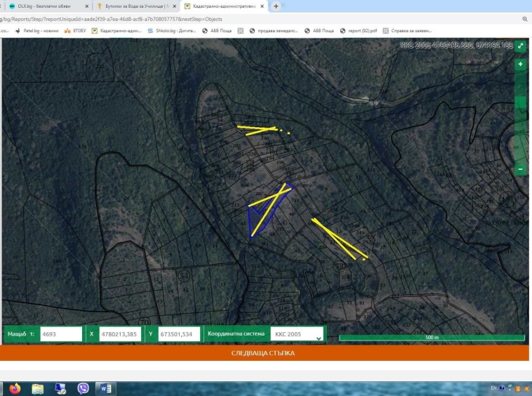This screenshot has width=532, height=396.
Task: Open Viber from the taskbar
Action: coord(83,388)
